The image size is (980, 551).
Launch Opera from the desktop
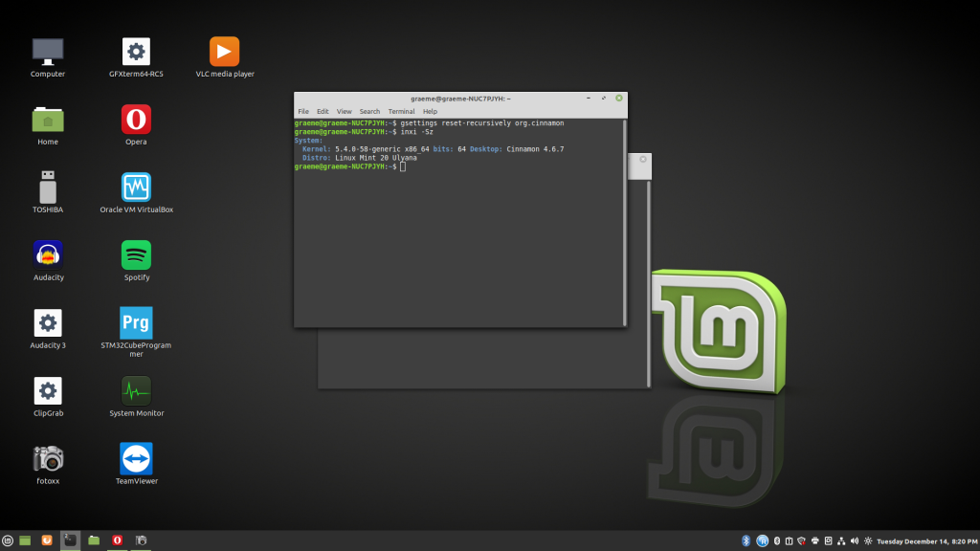[x=136, y=120]
